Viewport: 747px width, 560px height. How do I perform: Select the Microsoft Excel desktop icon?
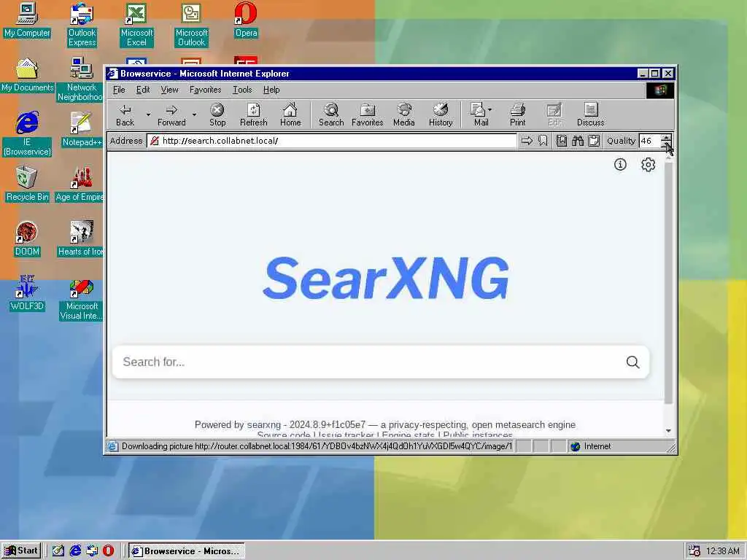point(136,25)
